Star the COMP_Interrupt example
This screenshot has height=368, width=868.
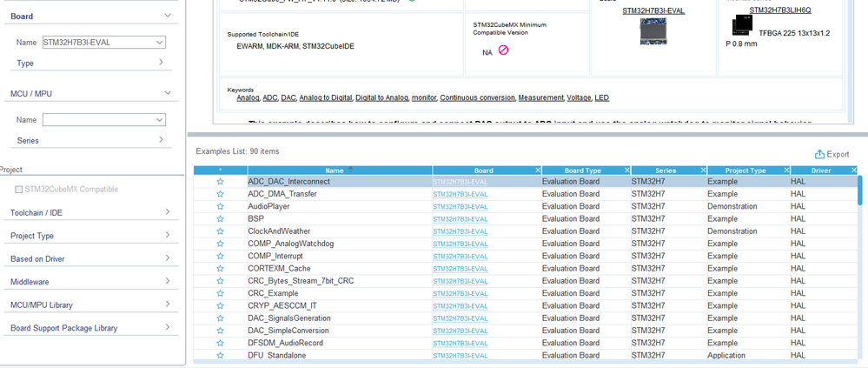[221, 256]
